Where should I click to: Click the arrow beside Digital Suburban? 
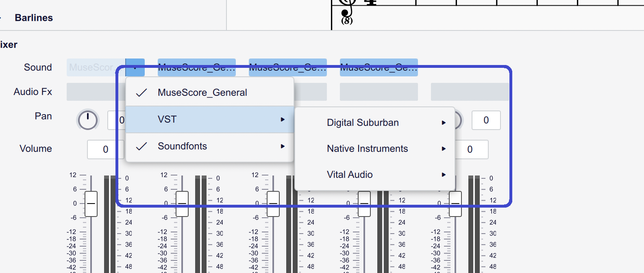[444, 123]
